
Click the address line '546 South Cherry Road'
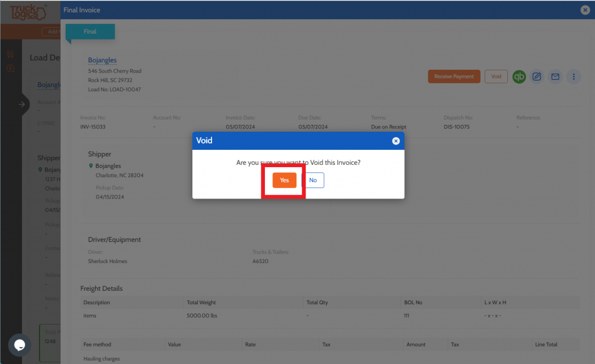(x=114, y=71)
